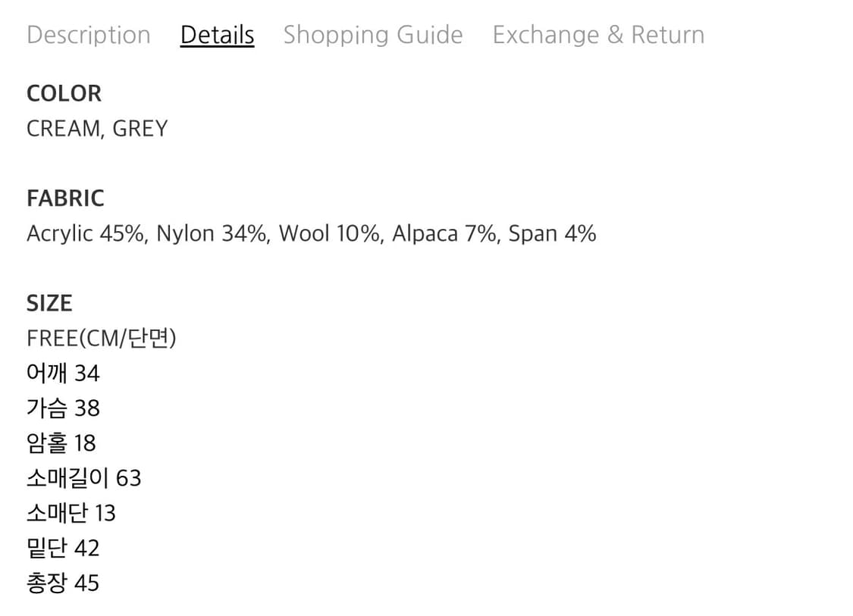The height and width of the screenshot is (616, 853).
Task: Open the Description tab
Action: [x=89, y=35]
